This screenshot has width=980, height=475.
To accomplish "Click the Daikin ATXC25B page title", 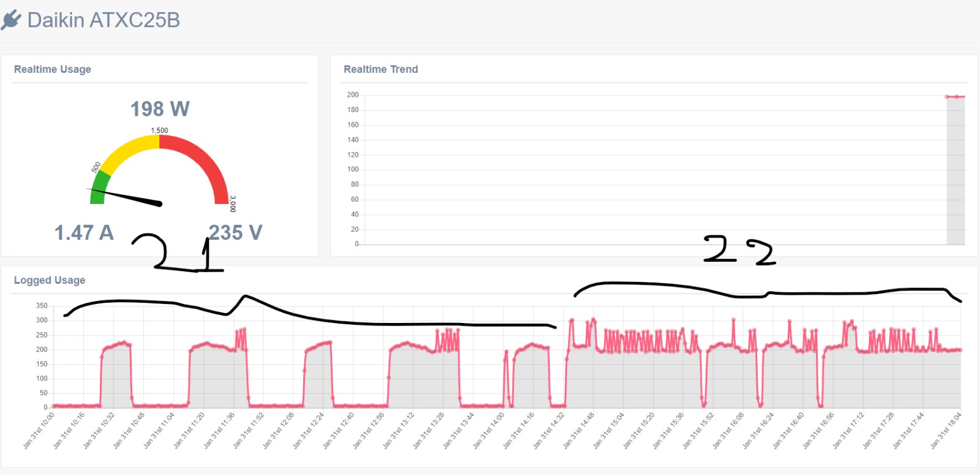I will click(104, 20).
